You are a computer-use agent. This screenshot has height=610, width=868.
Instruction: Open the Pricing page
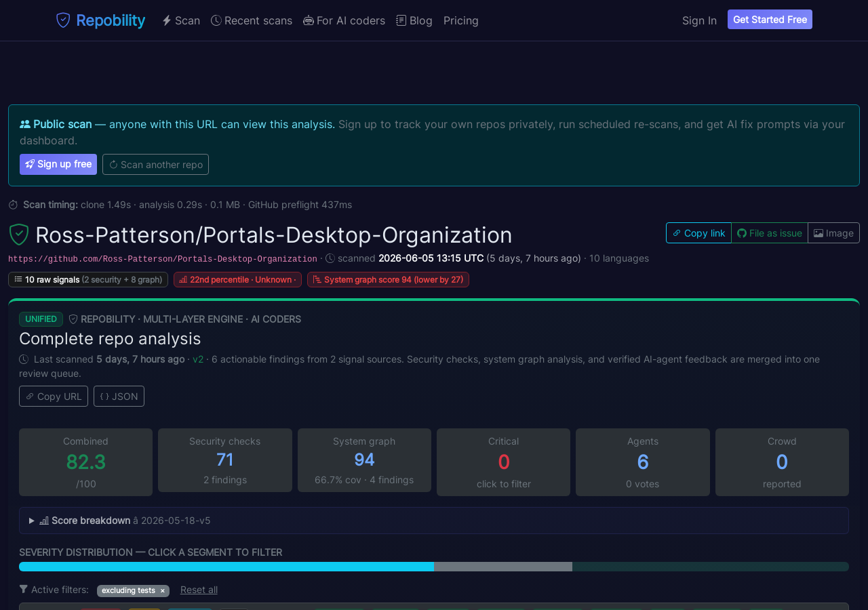461,20
